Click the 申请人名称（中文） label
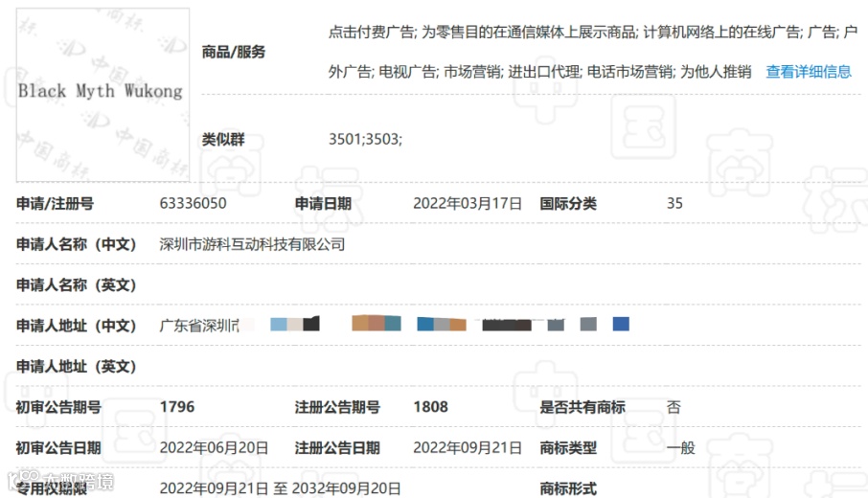 click(76, 244)
